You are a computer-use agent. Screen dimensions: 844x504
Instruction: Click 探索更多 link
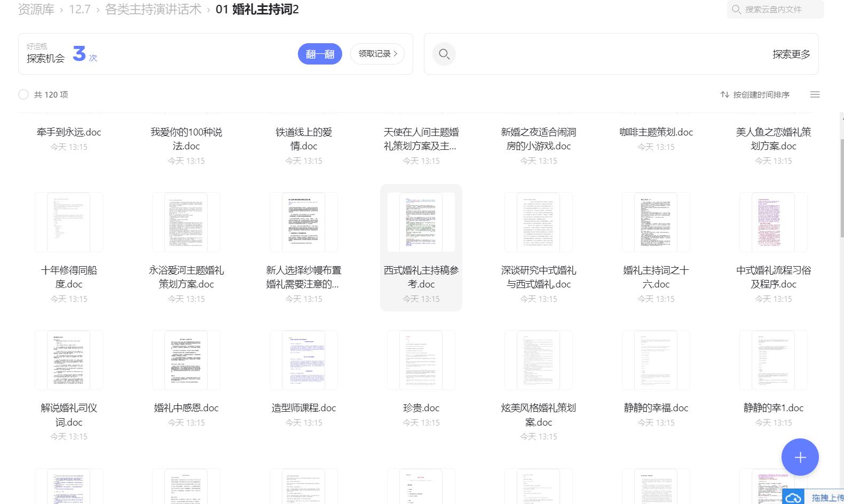(x=791, y=54)
